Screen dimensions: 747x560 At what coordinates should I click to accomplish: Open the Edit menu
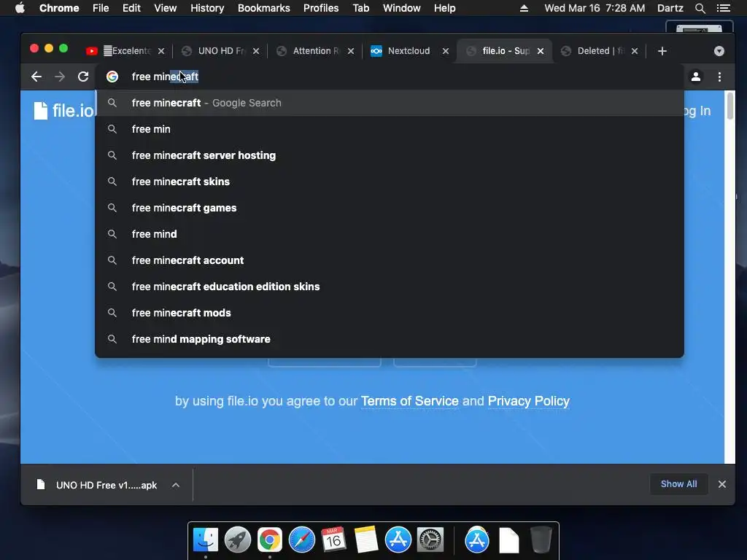131,8
